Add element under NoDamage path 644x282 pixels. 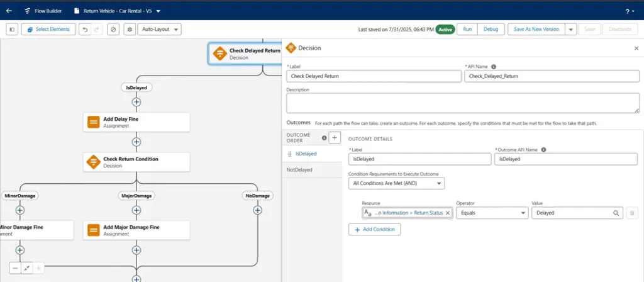point(257,210)
